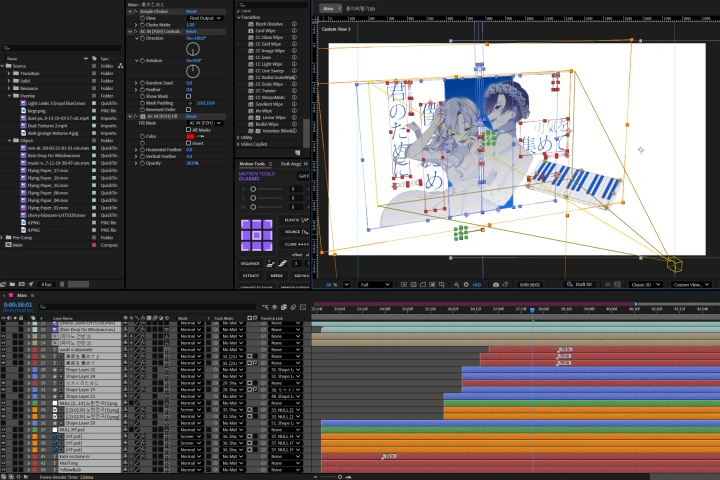
Task: Click the EXTRACT button in Motion Tools
Action: point(251,276)
